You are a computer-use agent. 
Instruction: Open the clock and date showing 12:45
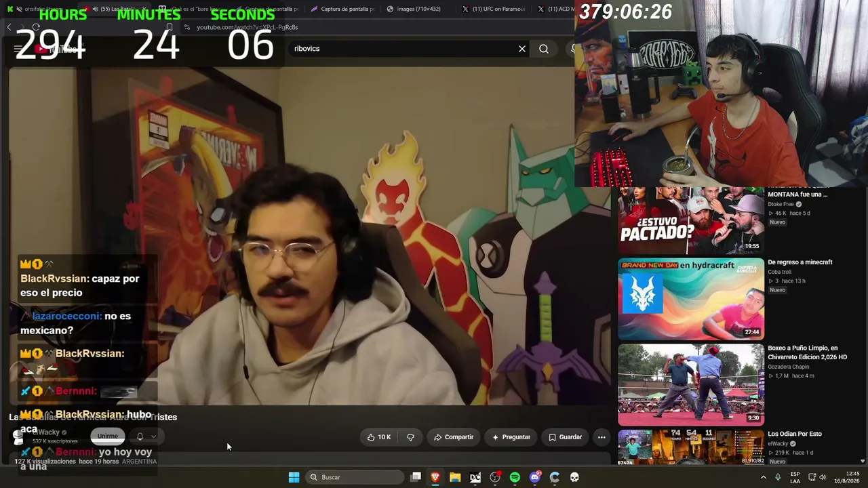(848, 477)
